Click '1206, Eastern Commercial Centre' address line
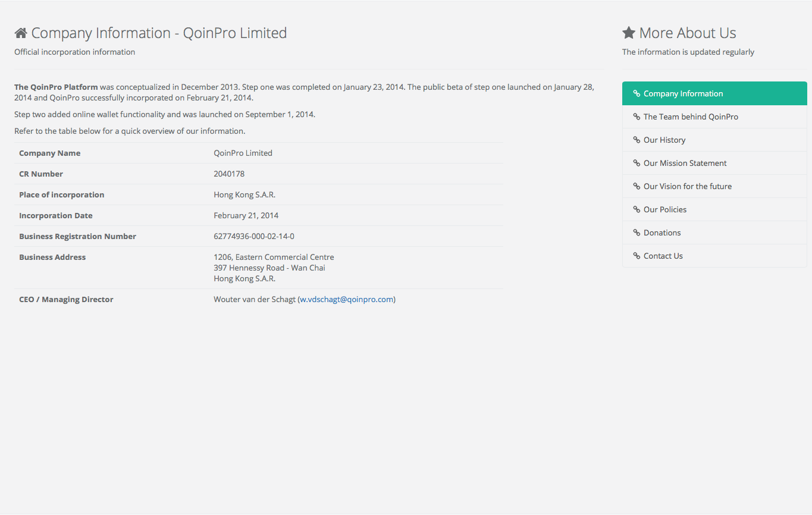This screenshot has height=515, width=812. pos(274,257)
